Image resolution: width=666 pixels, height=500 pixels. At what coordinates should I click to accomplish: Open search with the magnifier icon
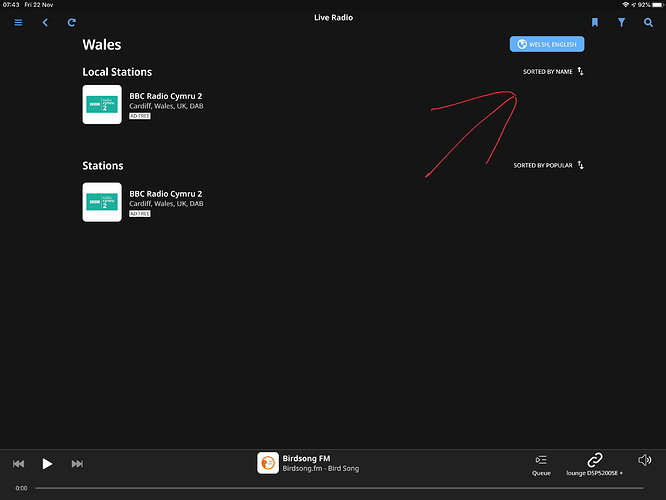[648, 23]
